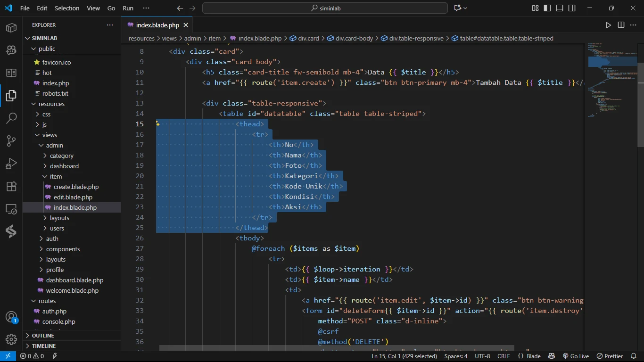644x362 pixels.
Task: Open the Search view in activity bar
Action: pyautogui.click(x=11, y=118)
